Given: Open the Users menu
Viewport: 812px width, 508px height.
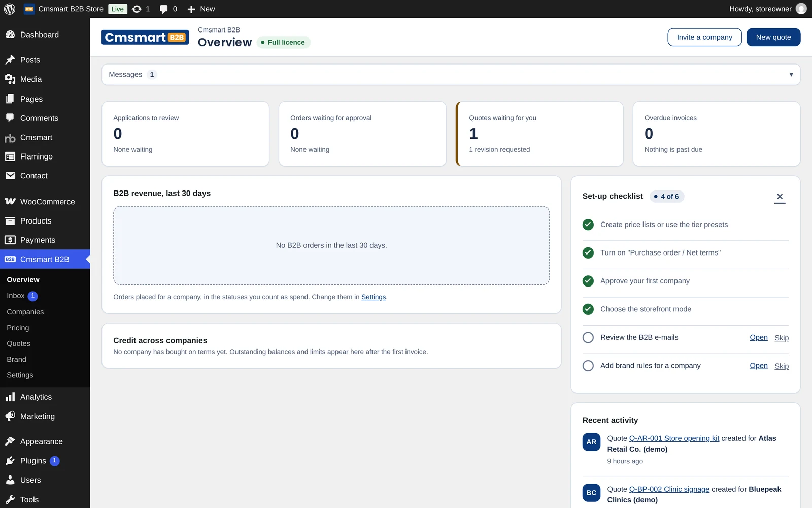Looking at the screenshot, I should click(x=45, y=480).
